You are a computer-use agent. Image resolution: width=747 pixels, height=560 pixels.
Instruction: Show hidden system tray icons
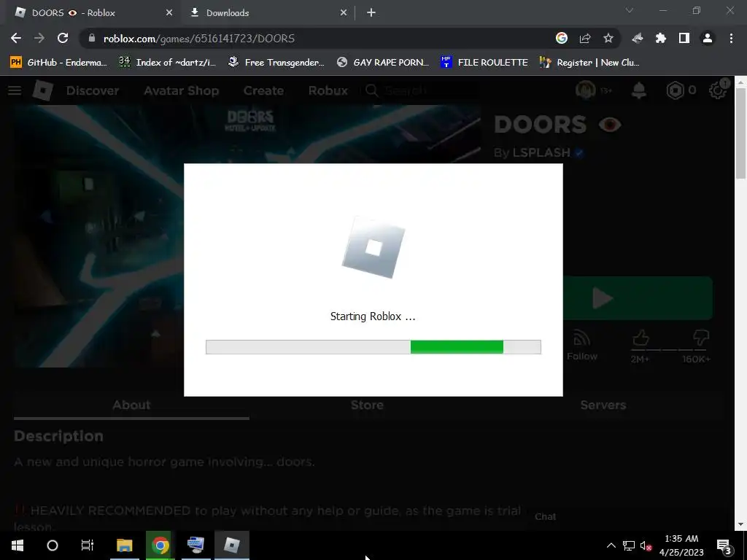click(x=611, y=545)
